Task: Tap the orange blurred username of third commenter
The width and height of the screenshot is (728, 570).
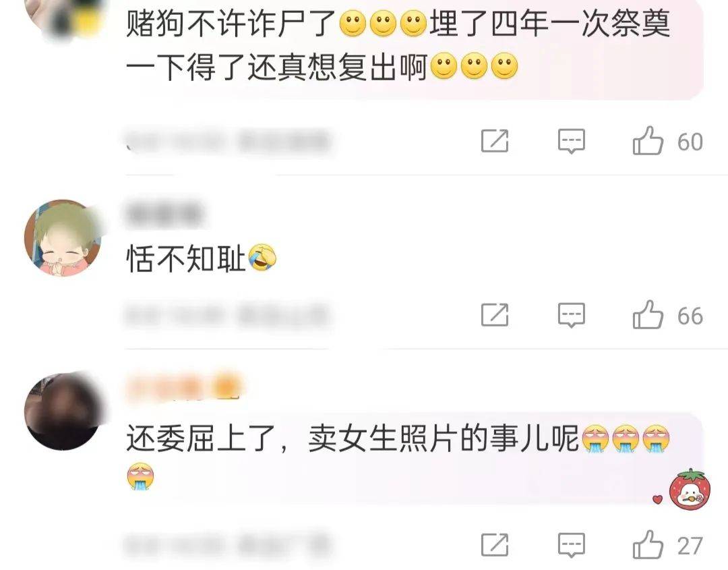Action: pyautogui.click(x=184, y=387)
